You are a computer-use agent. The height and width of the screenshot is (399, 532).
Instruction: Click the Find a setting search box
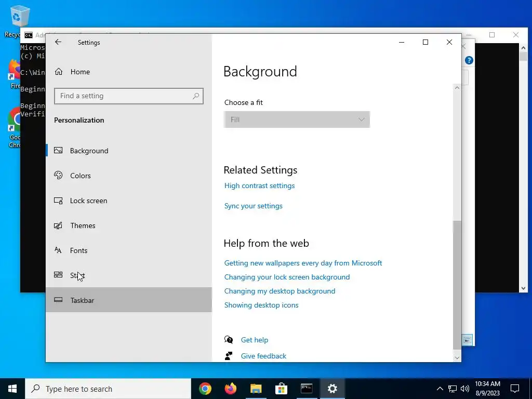point(129,96)
